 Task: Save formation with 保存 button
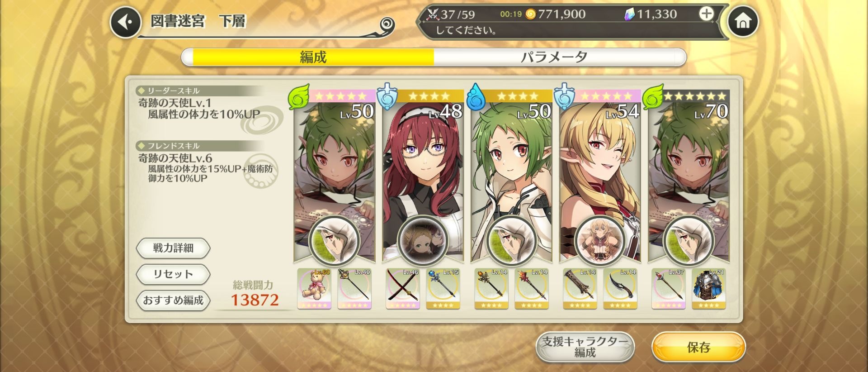[x=698, y=347]
